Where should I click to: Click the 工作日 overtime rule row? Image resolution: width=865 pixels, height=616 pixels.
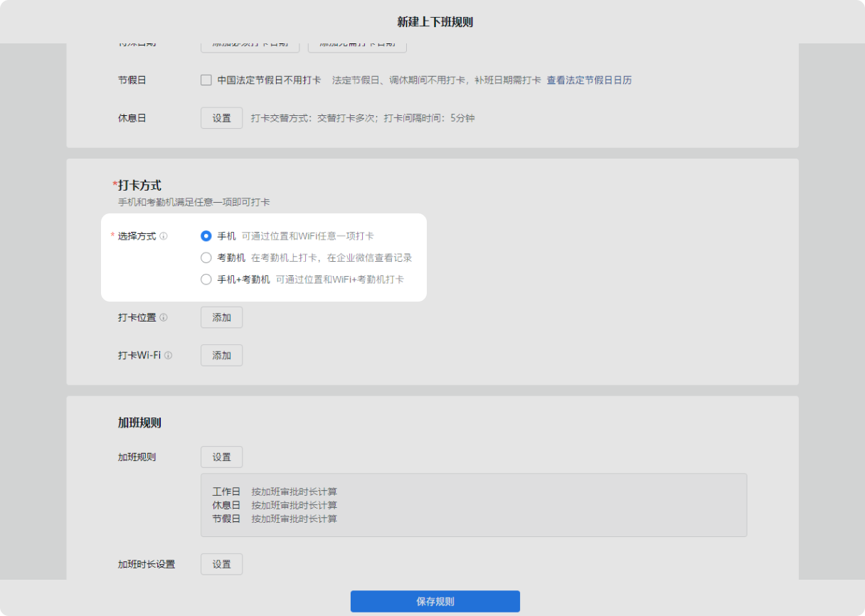point(275,492)
